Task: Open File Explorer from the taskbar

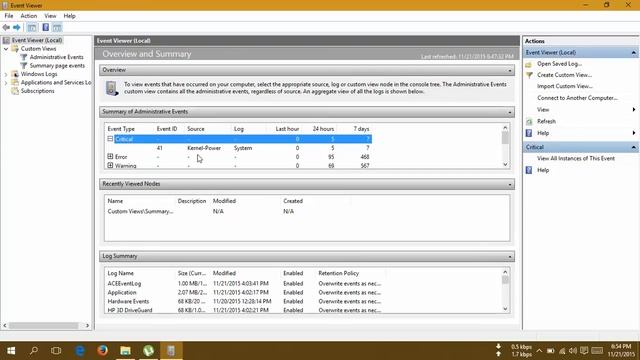Action: (x=125, y=351)
